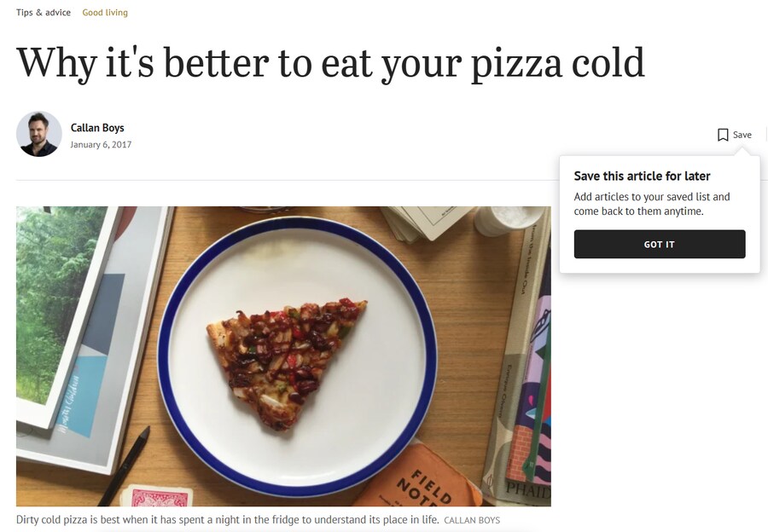Click the 'Save this article for later' heading
The height and width of the screenshot is (532, 768).
point(642,176)
